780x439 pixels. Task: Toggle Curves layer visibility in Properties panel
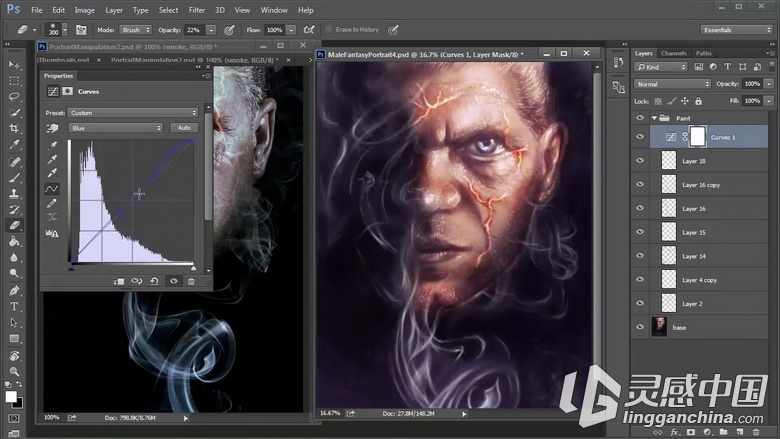(174, 281)
